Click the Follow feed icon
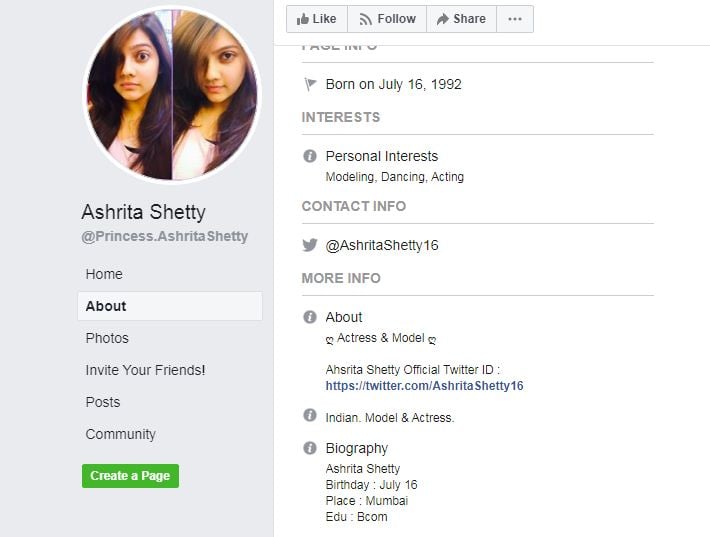Image resolution: width=710 pixels, height=537 pixels. (365, 19)
